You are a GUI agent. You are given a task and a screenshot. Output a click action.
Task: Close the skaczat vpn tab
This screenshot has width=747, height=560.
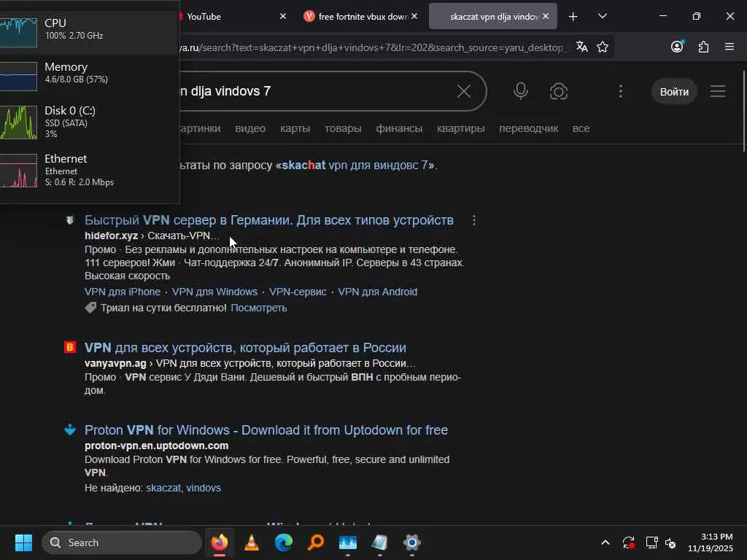pyautogui.click(x=546, y=16)
